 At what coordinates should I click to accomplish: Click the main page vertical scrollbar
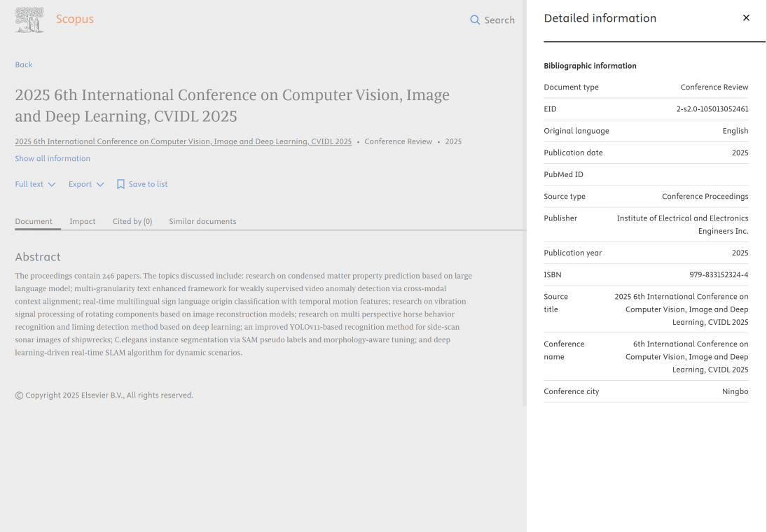click(523, 315)
